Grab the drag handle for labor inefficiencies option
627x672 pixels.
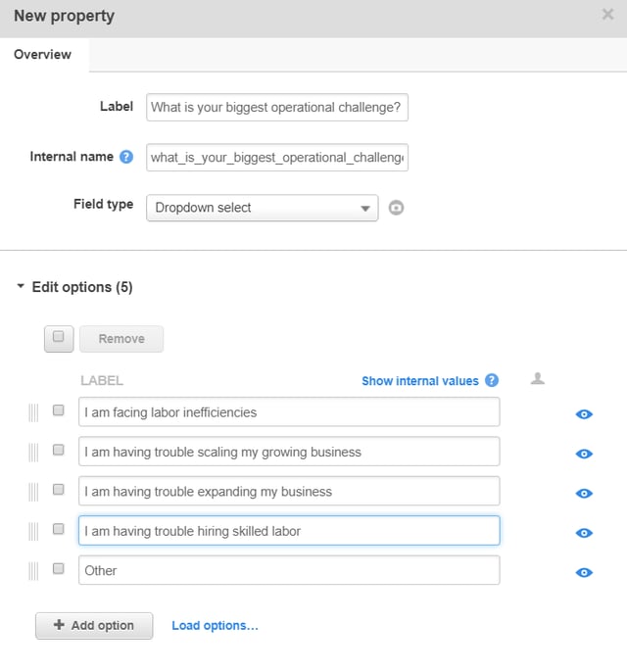[33, 413]
